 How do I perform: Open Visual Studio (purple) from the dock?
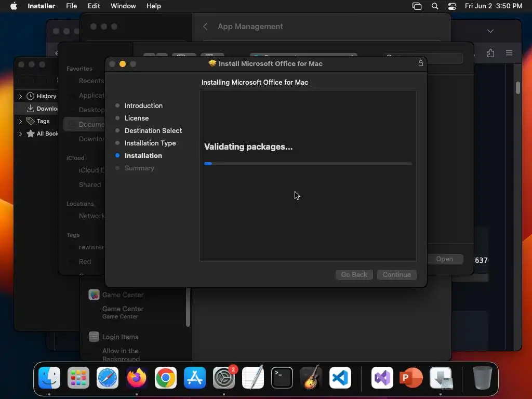[382, 377]
